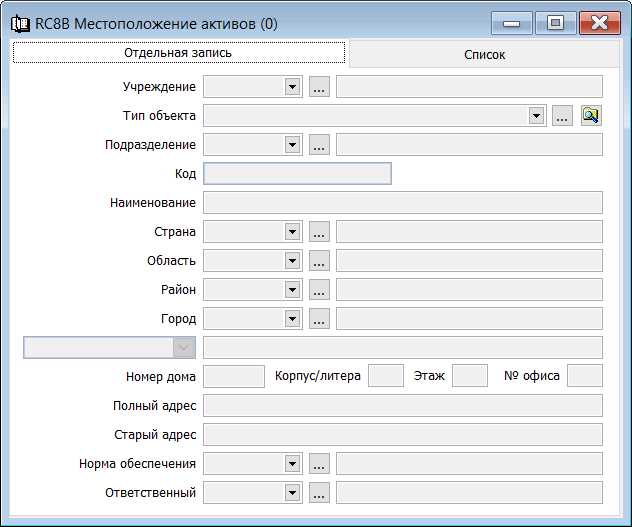Click the ellipsis button beside Страна
632x527 pixels.
coord(319,232)
